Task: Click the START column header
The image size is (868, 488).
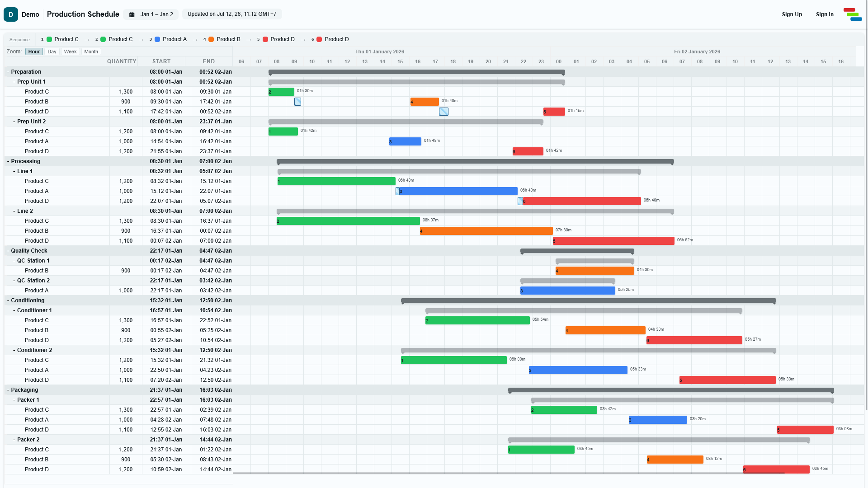Action: 161,61
